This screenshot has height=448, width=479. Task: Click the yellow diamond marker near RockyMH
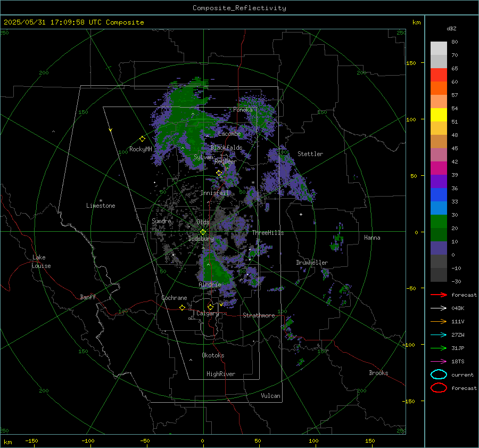[142, 139]
